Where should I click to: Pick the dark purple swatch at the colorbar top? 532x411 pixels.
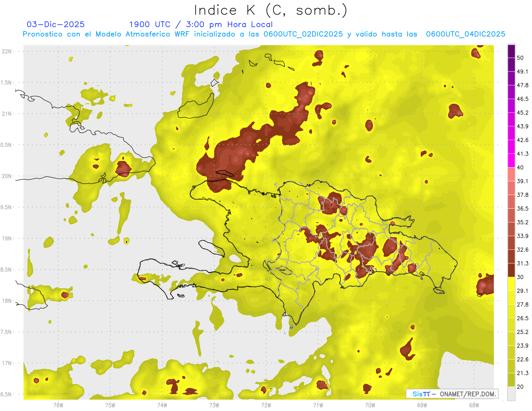[x=511, y=51]
